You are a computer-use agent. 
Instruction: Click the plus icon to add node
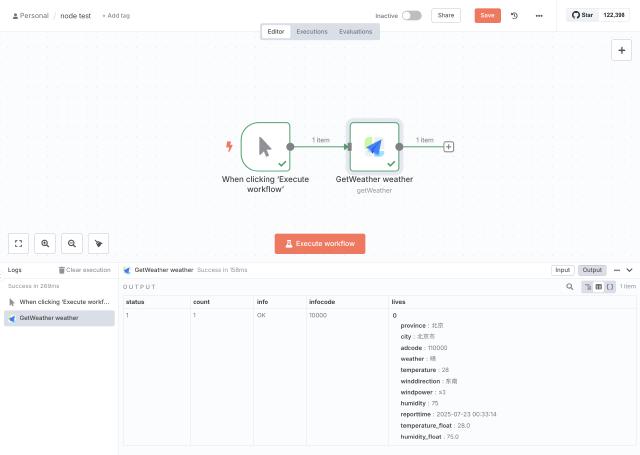pyautogui.click(x=619, y=51)
